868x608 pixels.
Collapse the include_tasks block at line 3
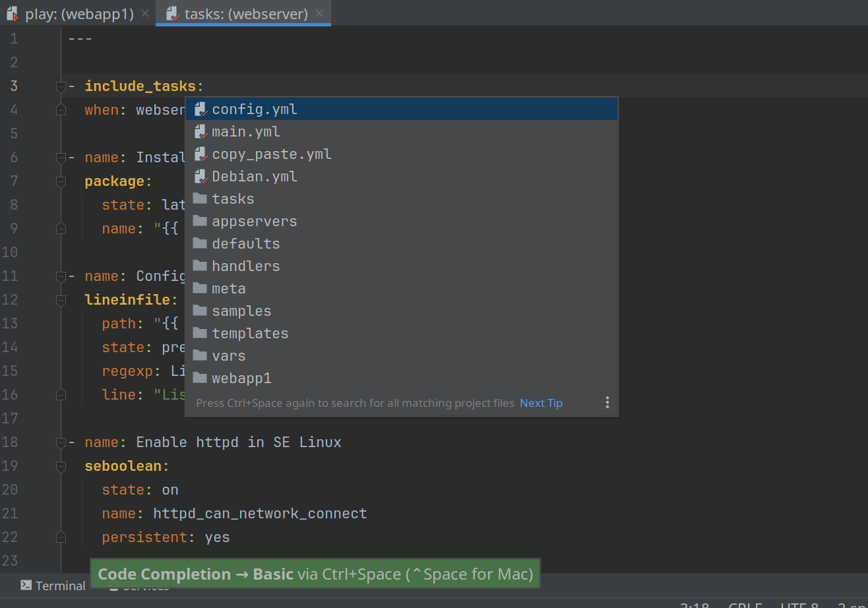pos(61,86)
